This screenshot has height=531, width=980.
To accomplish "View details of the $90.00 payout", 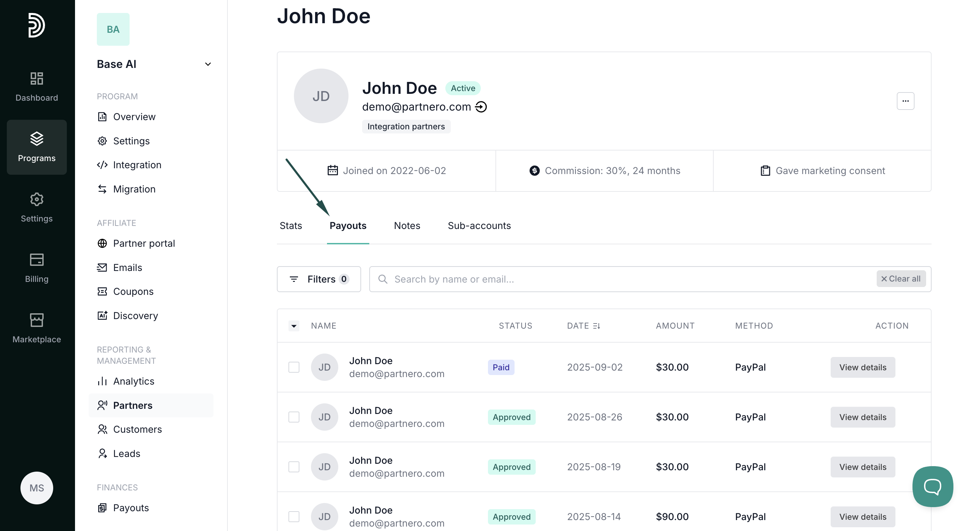I will (x=862, y=517).
